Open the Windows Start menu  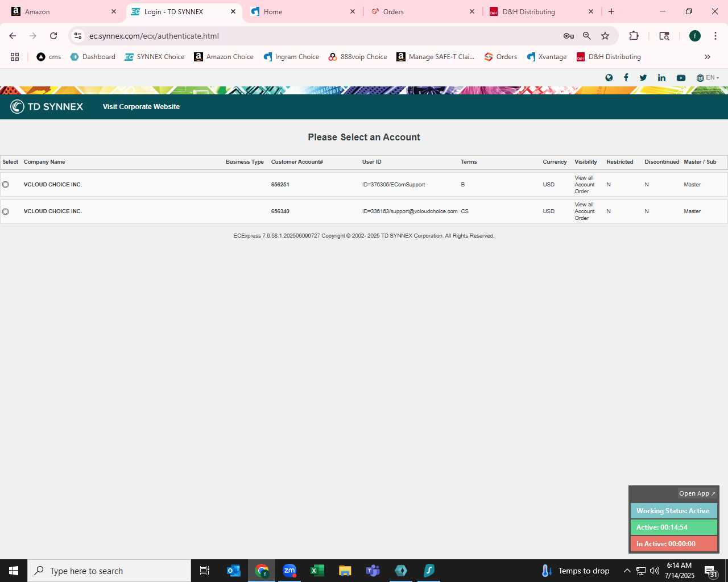point(14,571)
